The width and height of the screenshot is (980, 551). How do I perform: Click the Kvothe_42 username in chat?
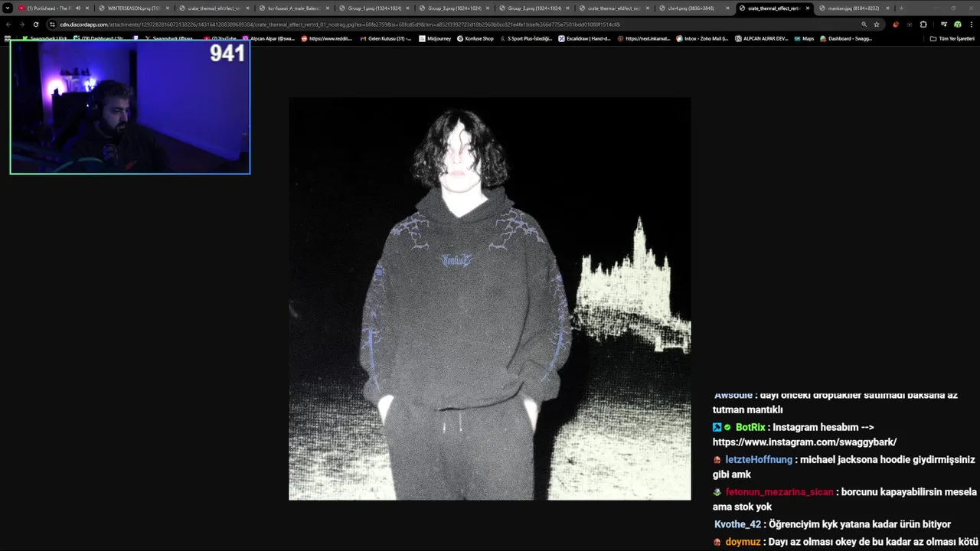[x=737, y=524]
